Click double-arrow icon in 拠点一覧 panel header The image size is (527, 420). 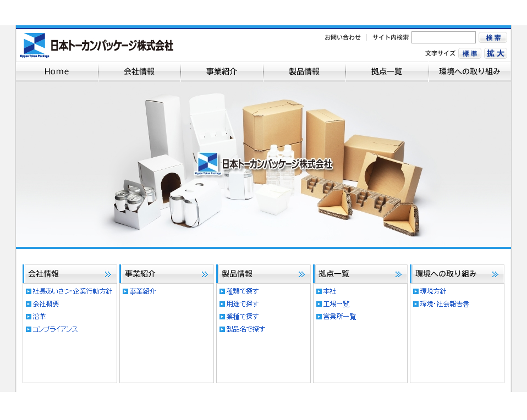click(x=399, y=274)
